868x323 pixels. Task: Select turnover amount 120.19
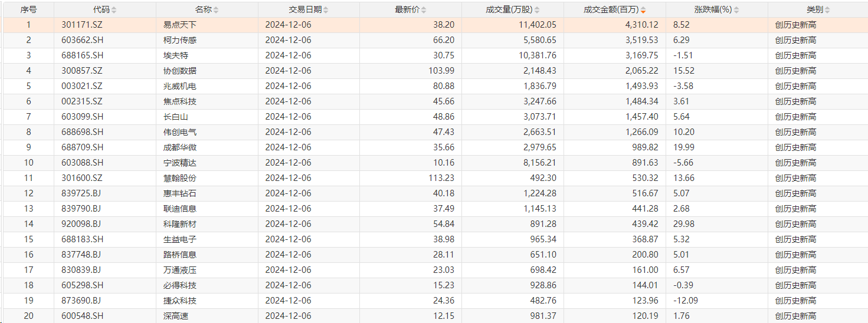(646, 316)
